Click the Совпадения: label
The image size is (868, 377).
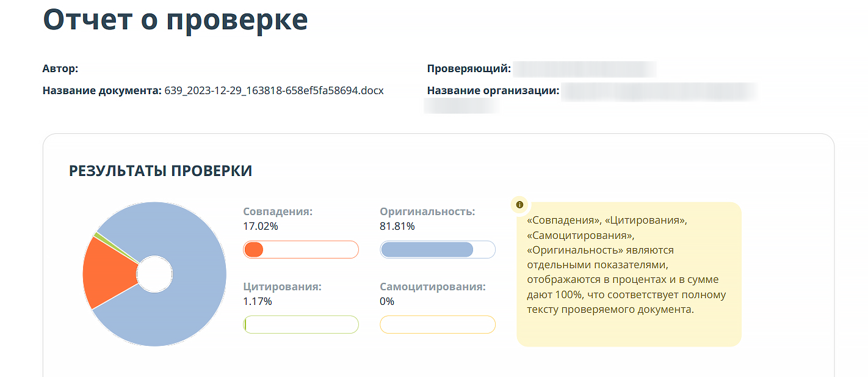278,211
